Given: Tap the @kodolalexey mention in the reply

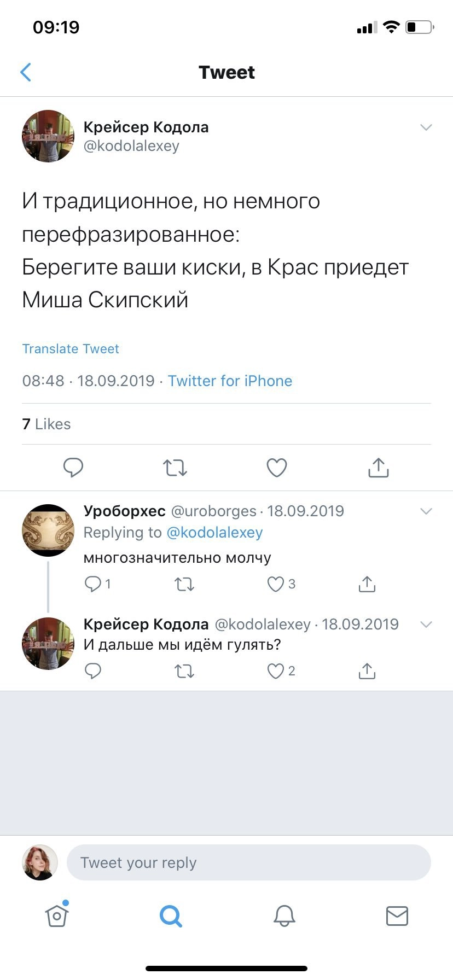Looking at the screenshot, I should click(214, 533).
